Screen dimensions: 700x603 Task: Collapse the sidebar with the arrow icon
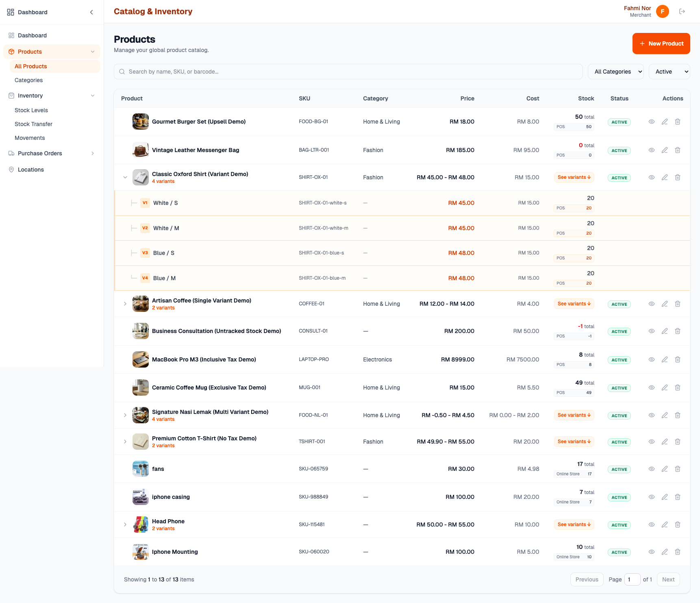point(91,12)
